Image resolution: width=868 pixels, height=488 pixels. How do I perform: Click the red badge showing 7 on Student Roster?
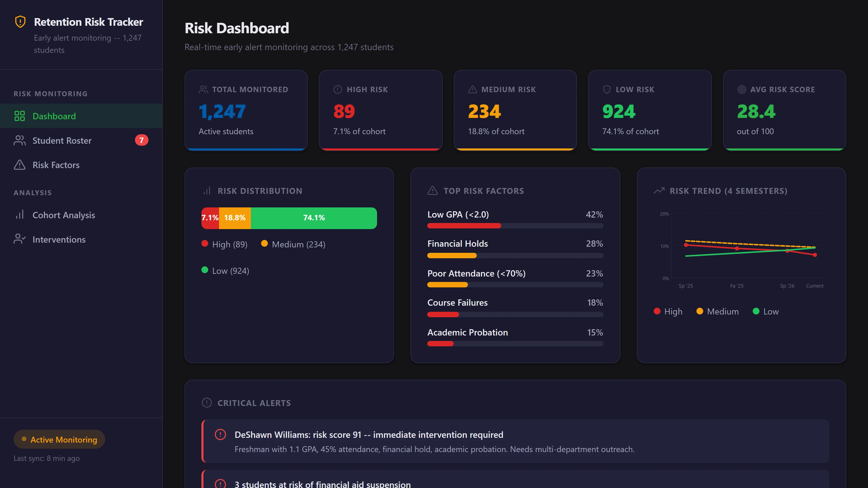142,140
